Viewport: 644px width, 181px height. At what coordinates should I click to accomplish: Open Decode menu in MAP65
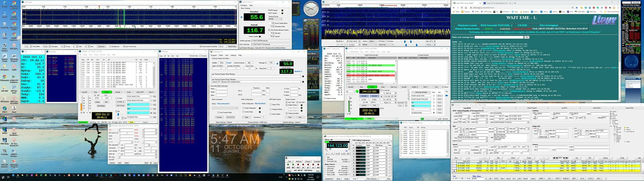103,55
